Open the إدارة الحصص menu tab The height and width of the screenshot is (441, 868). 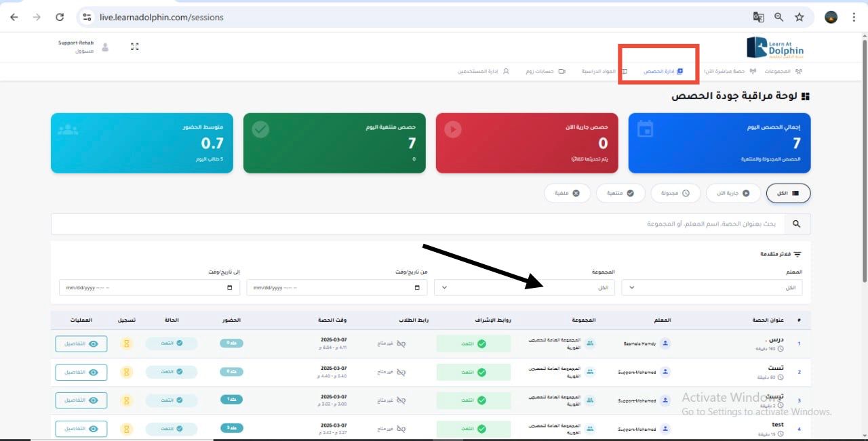tap(663, 71)
